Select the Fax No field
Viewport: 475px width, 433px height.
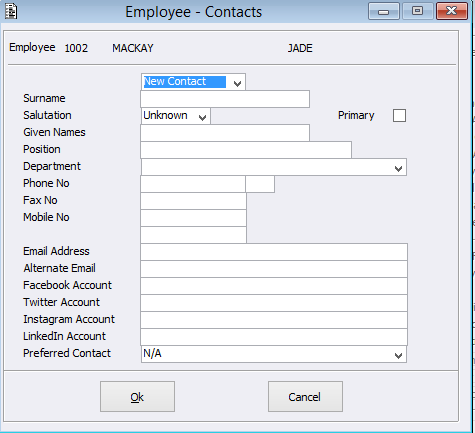pyautogui.click(x=193, y=201)
